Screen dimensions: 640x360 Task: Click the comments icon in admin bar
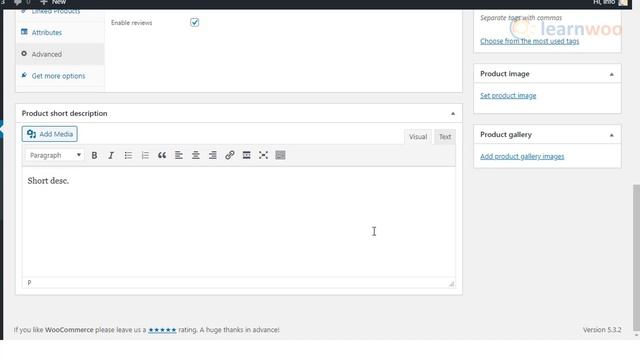click(18, 2)
